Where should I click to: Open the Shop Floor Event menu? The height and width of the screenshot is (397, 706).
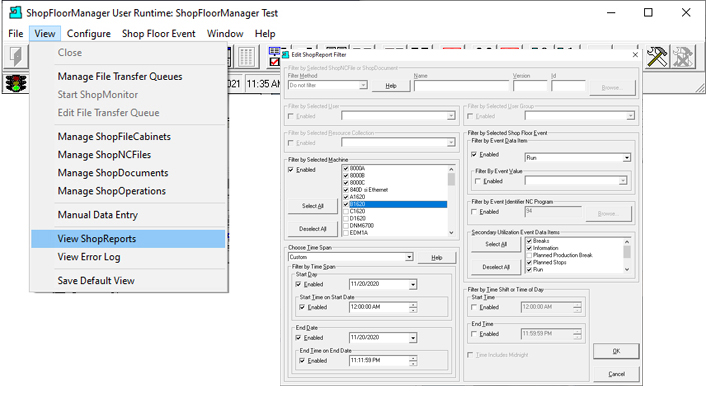tap(158, 34)
